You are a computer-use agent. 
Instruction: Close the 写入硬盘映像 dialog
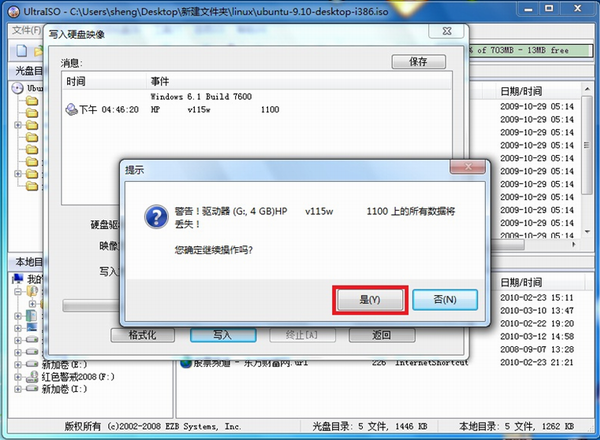447,31
